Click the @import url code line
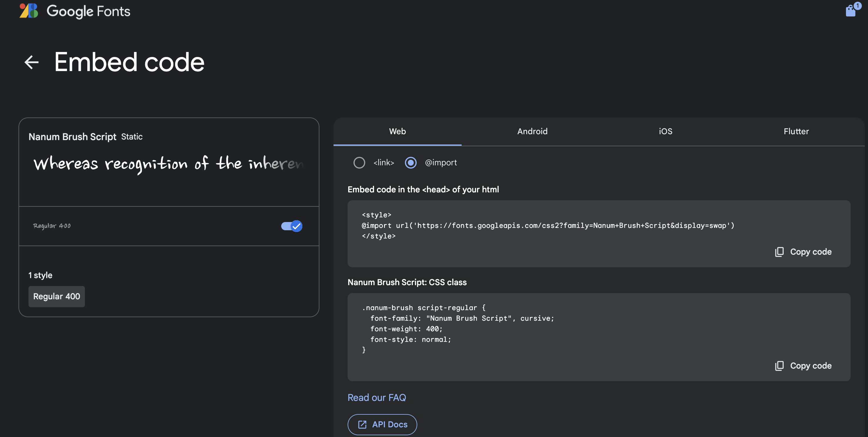868x437 pixels. (x=548, y=226)
